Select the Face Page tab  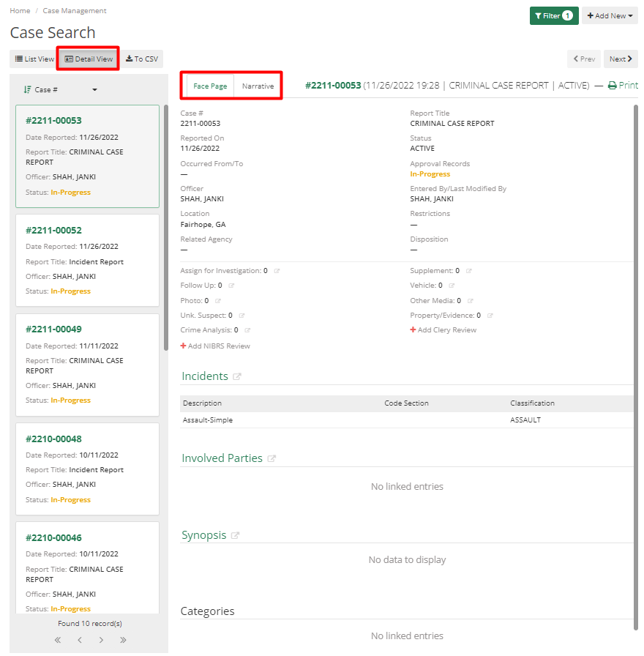pyautogui.click(x=210, y=85)
